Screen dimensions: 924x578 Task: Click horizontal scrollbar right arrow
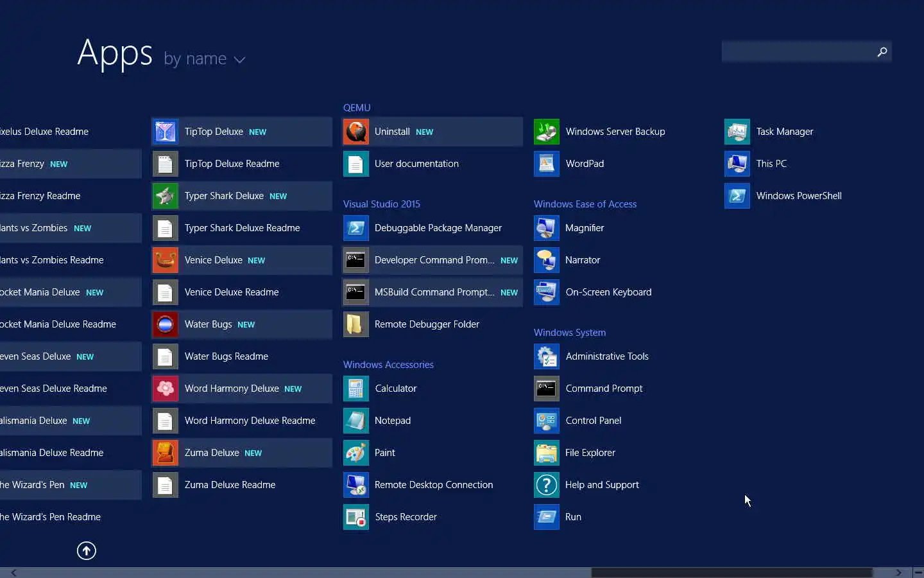coord(898,572)
